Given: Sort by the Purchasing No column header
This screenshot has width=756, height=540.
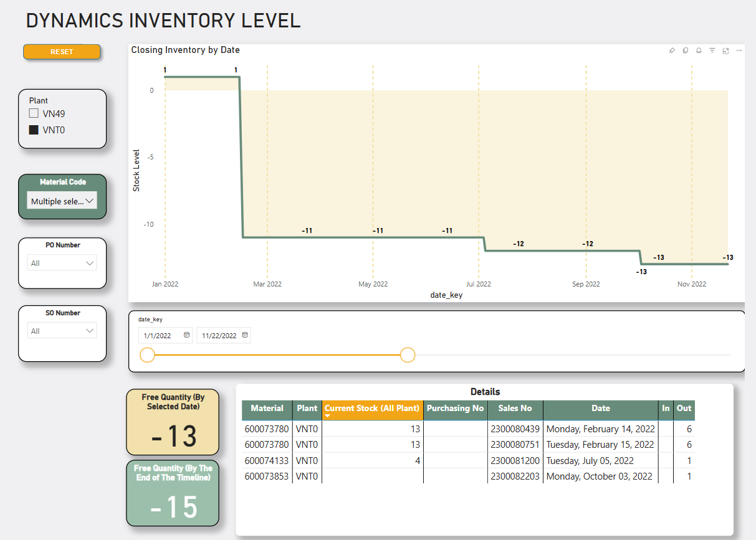Looking at the screenshot, I should coord(456,409).
